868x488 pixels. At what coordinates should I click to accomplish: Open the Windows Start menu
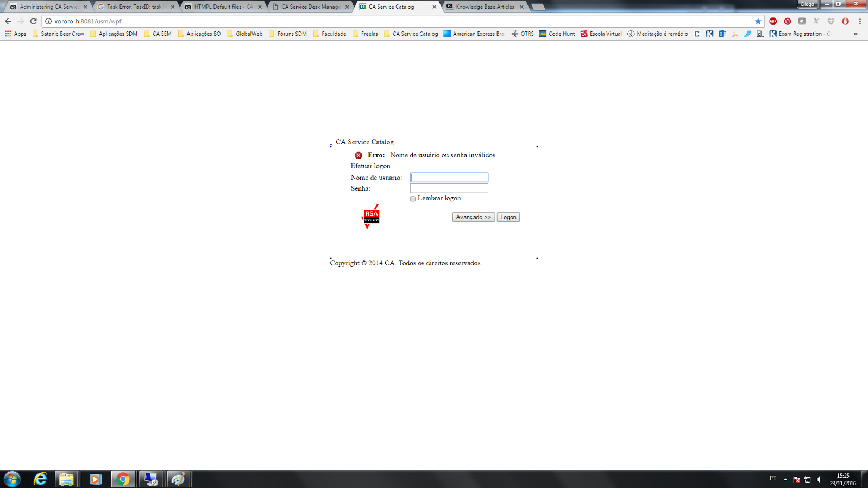coord(12,479)
